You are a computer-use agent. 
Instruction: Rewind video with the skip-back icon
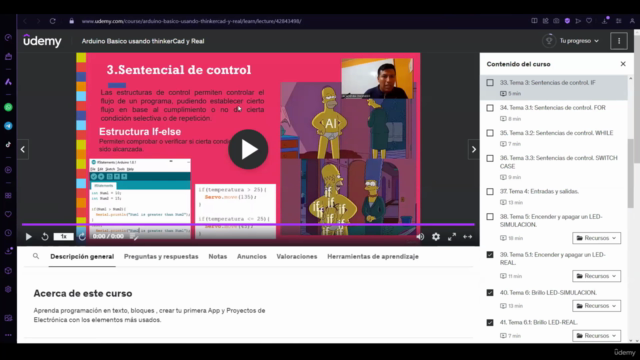(x=45, y=237)
